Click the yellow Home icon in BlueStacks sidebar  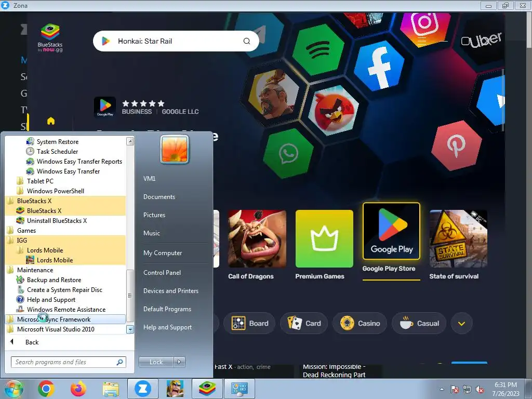(51, 121)
